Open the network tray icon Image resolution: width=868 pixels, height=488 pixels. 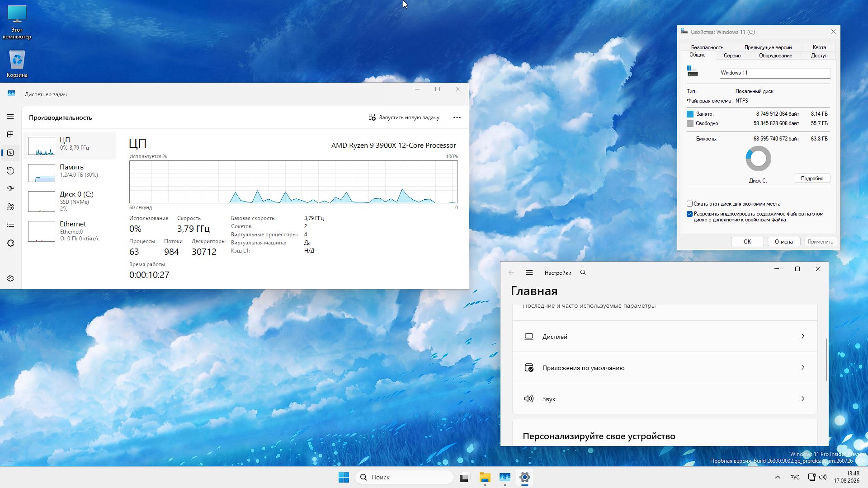(x=811, y=477)
